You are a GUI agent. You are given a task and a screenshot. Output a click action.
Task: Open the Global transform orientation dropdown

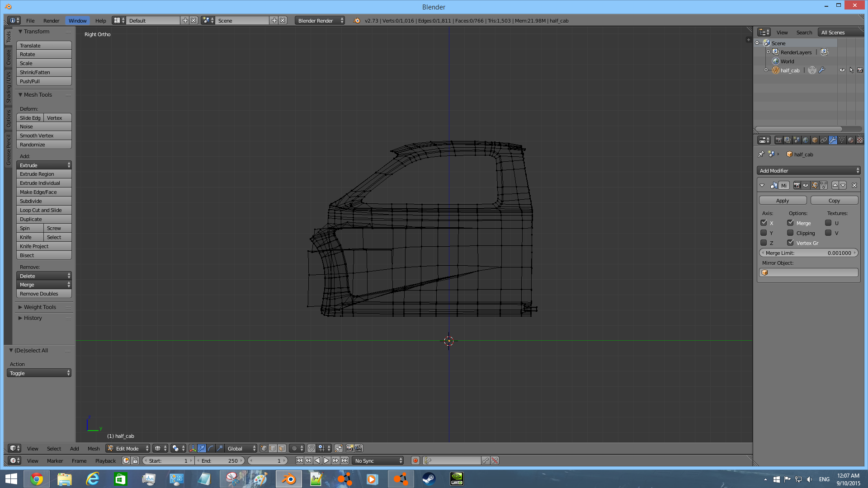pyautogui.click(x=241, y=448)
